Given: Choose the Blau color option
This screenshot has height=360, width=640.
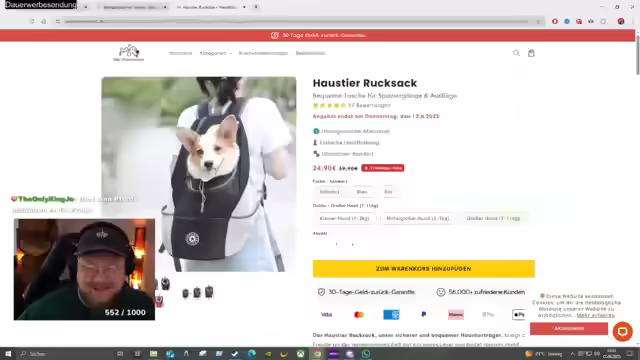Looking at the screenshot, I should pos(362,192).
